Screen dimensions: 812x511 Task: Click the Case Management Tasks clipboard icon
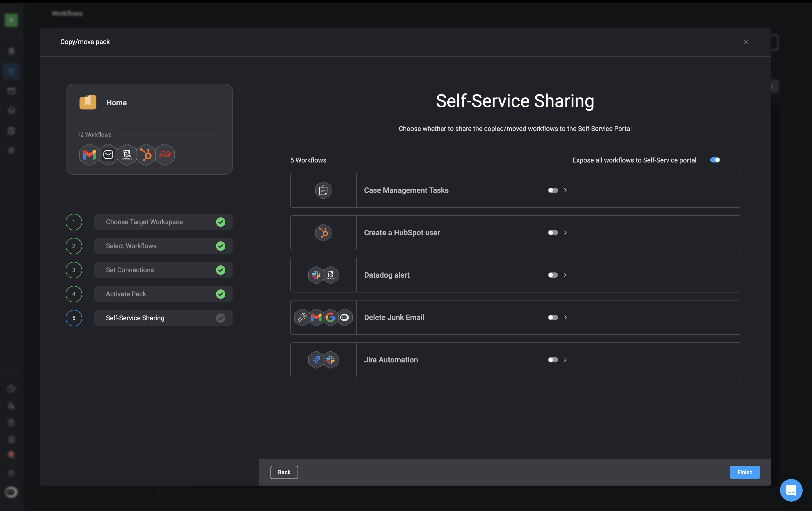323,190
